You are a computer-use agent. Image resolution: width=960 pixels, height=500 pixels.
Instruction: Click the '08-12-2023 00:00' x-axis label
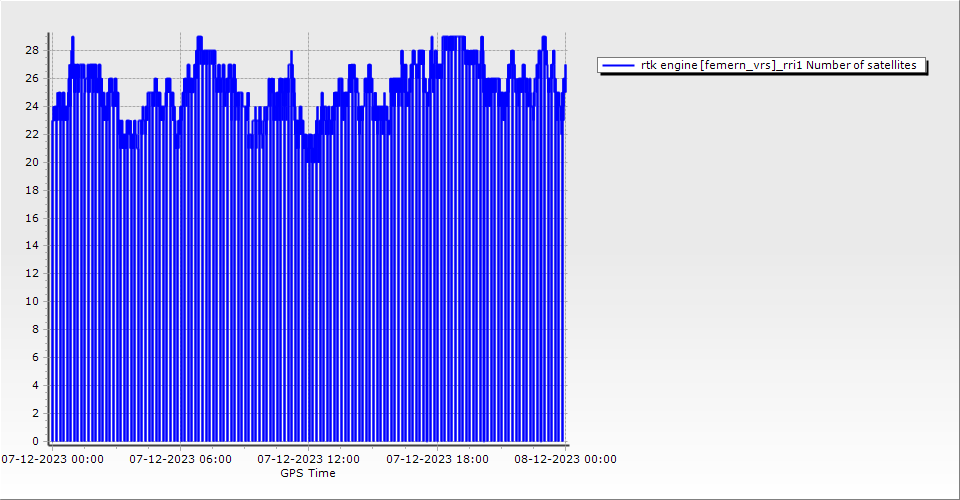(x=565, y=460)
